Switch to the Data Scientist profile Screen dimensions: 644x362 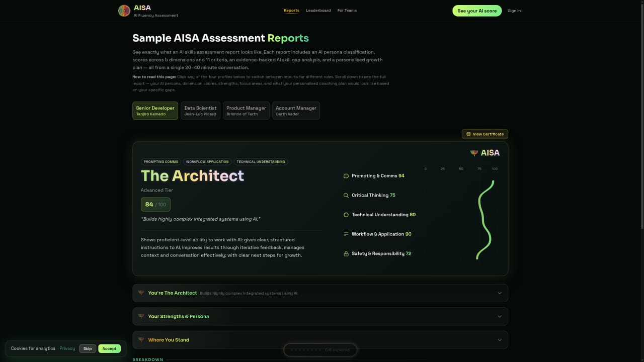point(200,111)
